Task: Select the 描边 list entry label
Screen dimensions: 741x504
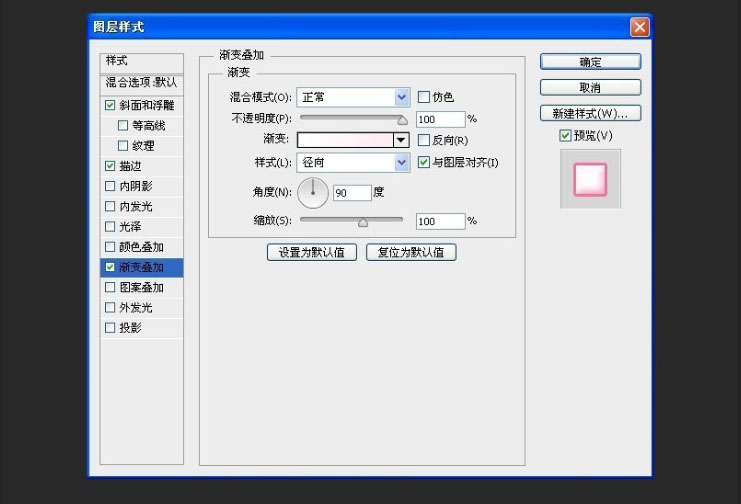Action: point(130,166)
